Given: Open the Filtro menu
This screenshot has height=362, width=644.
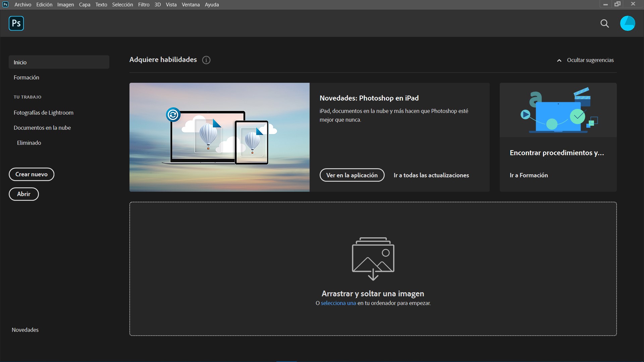Looking at the screenshot, I should [x=144, y=5].
